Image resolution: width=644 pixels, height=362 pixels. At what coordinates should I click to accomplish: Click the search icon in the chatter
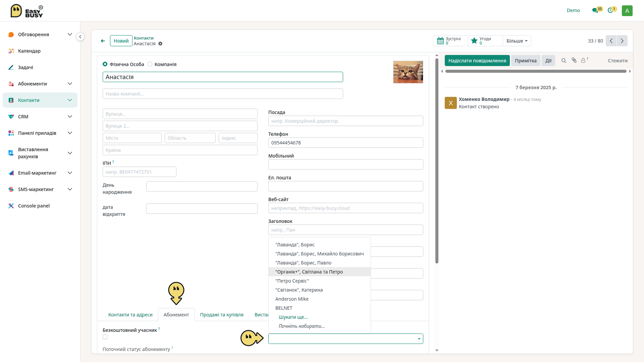[564, 61]
